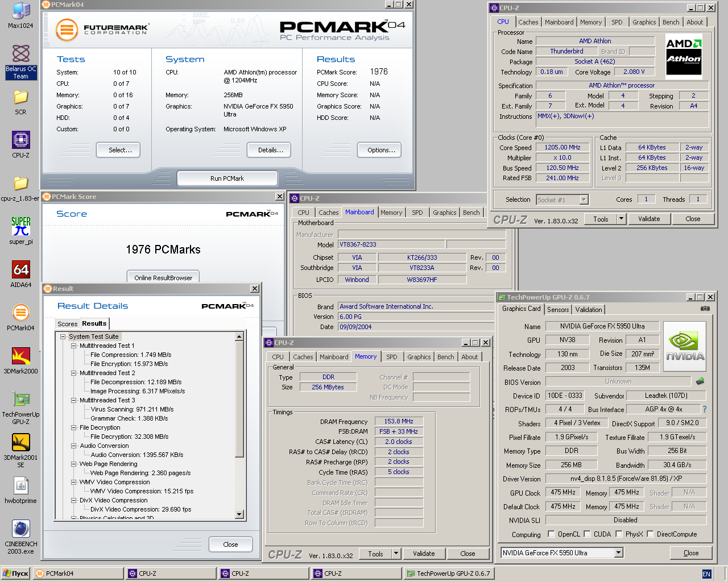Screen dimensions: 728x582
Task: Open the Пуск start button
Action: click(x=15, y=573)
